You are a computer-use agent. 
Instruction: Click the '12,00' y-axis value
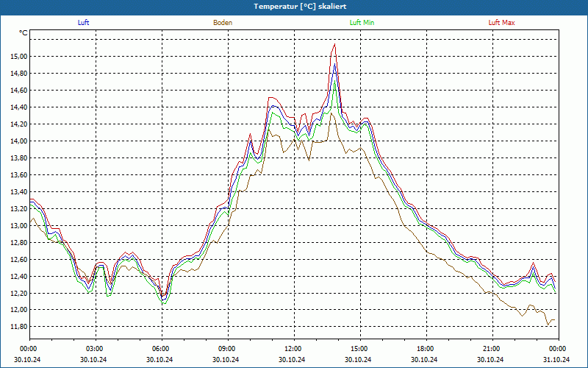[20, 310]
